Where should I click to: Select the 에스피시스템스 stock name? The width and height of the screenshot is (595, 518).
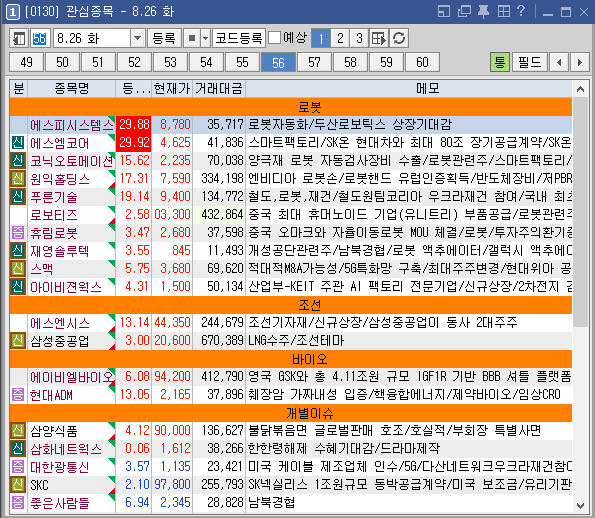[x=72, y=125]
